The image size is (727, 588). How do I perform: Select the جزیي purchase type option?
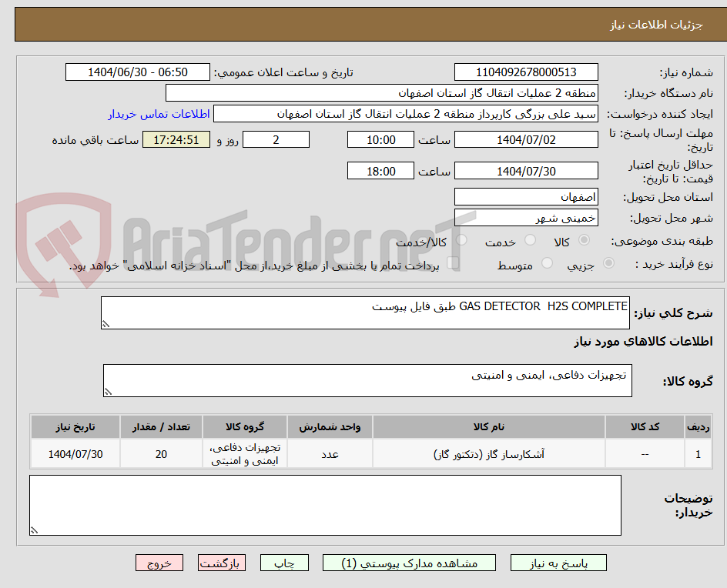point(608,264)
